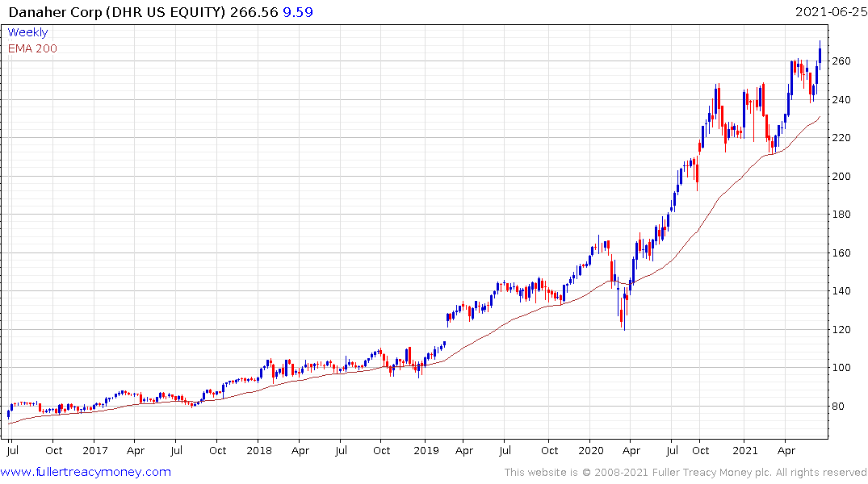Click the date 2021-06-25
This screenshot has width=868, height=484.
[x=830, y=12]
